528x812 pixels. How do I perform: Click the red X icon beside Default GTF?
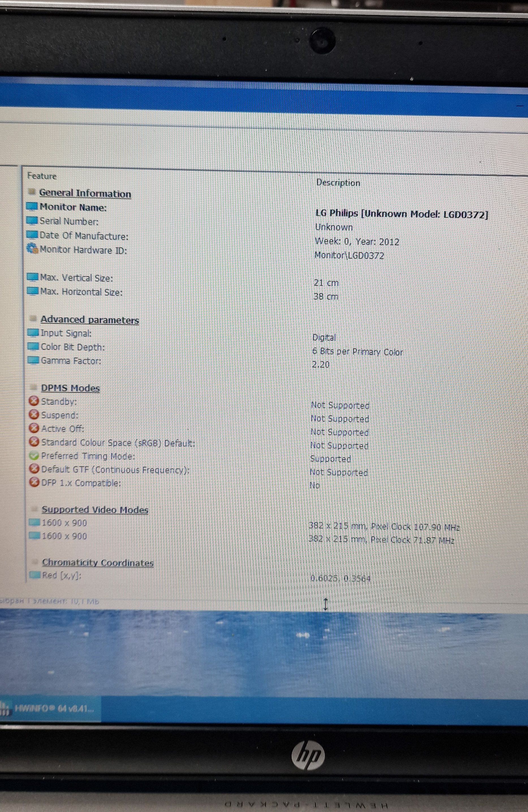(35, 469)
